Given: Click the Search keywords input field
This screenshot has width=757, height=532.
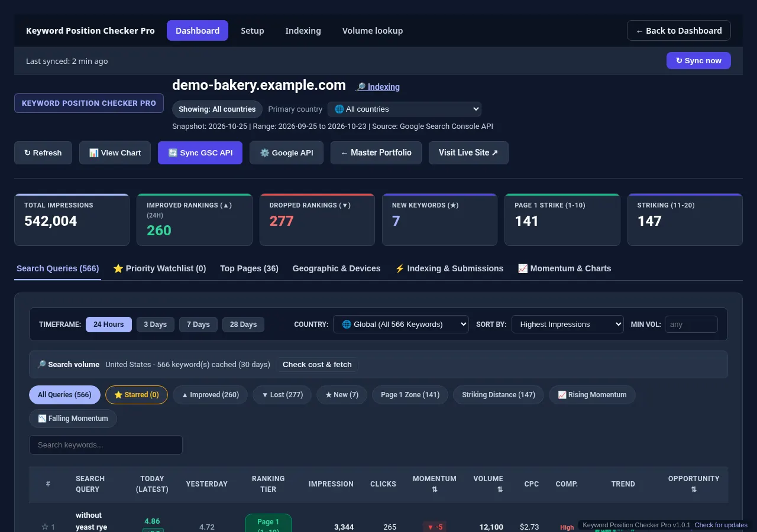Looking at the screenshot, I should pos(106,445).
